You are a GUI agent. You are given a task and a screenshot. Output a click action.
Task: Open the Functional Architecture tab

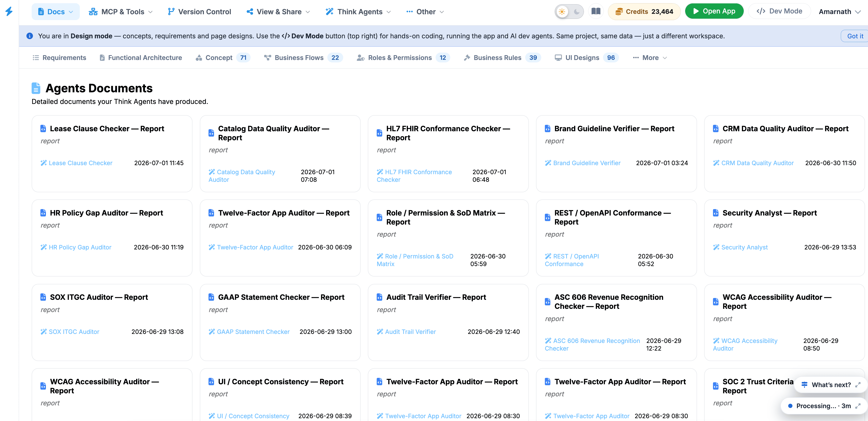point(141,58)
